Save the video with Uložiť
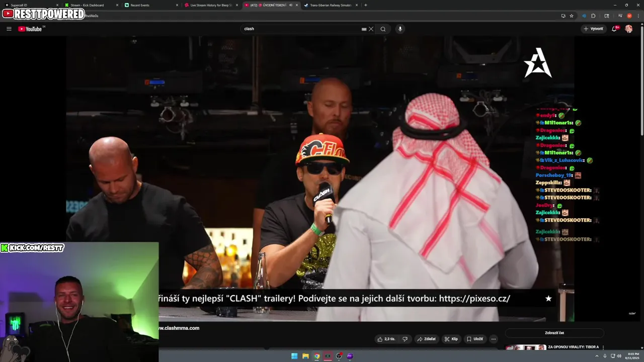This screenshot has height=362, width=644. (475, 339)
